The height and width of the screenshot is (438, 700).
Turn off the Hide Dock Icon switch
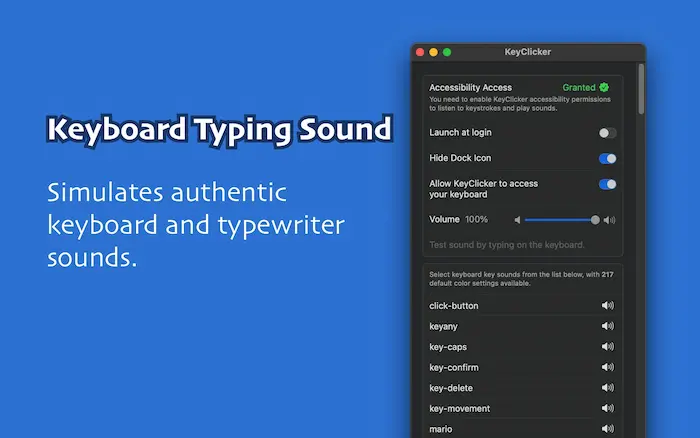tap(607, 158)
